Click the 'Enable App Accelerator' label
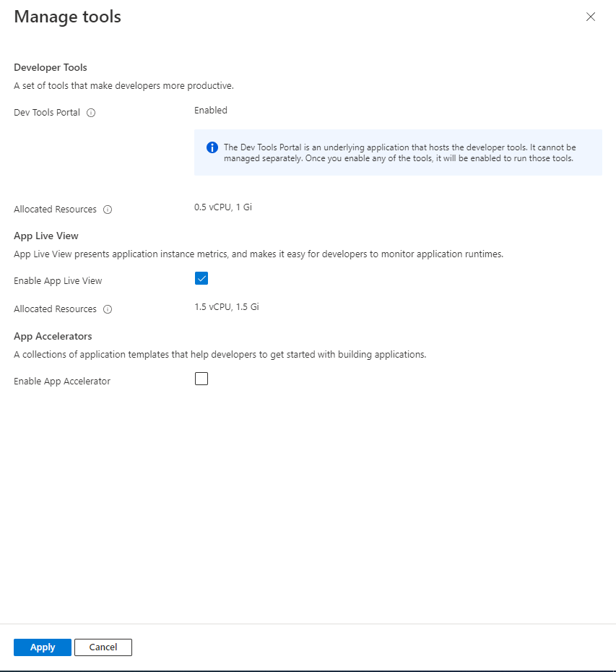This screenshot has height=672, width=616. (62, 381)
